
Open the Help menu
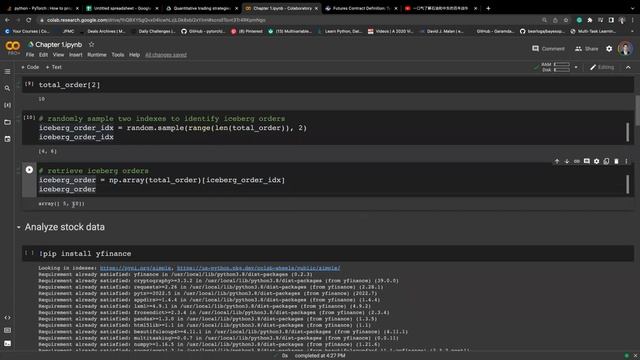coord(134,55)
